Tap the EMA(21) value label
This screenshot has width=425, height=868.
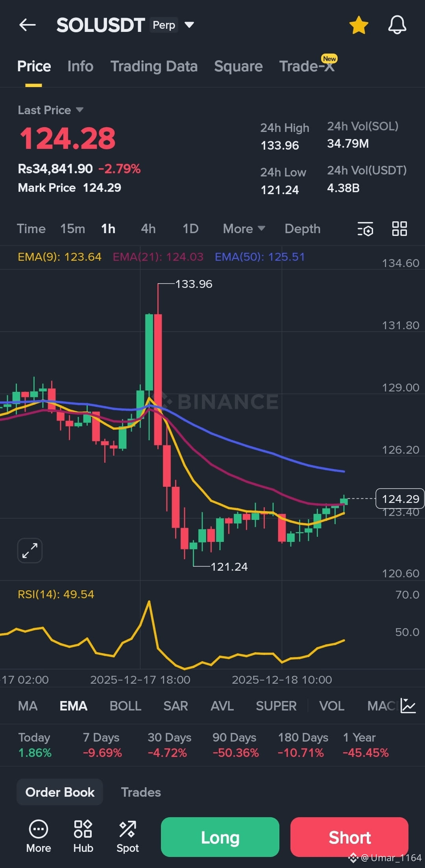pyautogui.click(x=158, y=257)
